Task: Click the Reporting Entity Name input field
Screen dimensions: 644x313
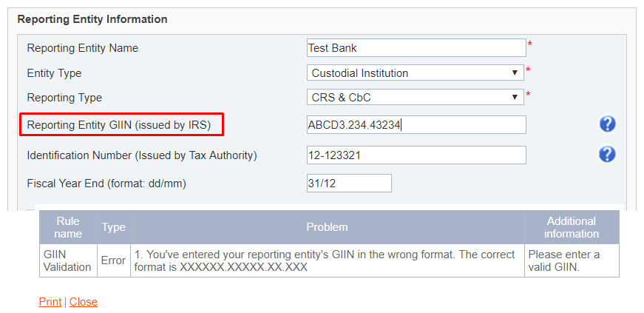Action: point(416,48)
